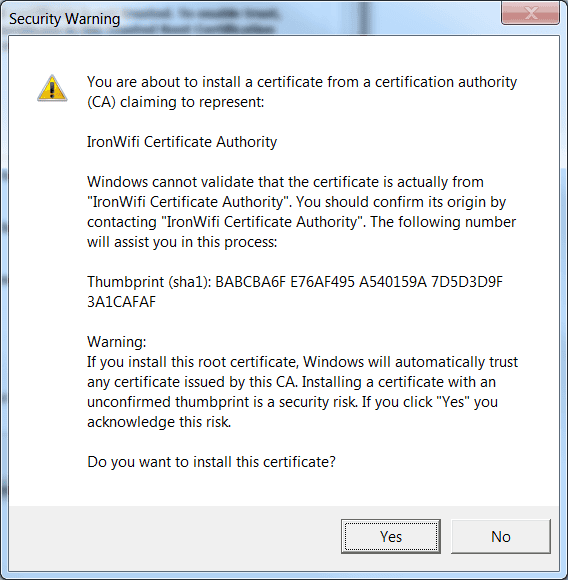Click the "You are about to install" sentence
The width and height of the screenshot is (568, 580).
coord(302,82)
